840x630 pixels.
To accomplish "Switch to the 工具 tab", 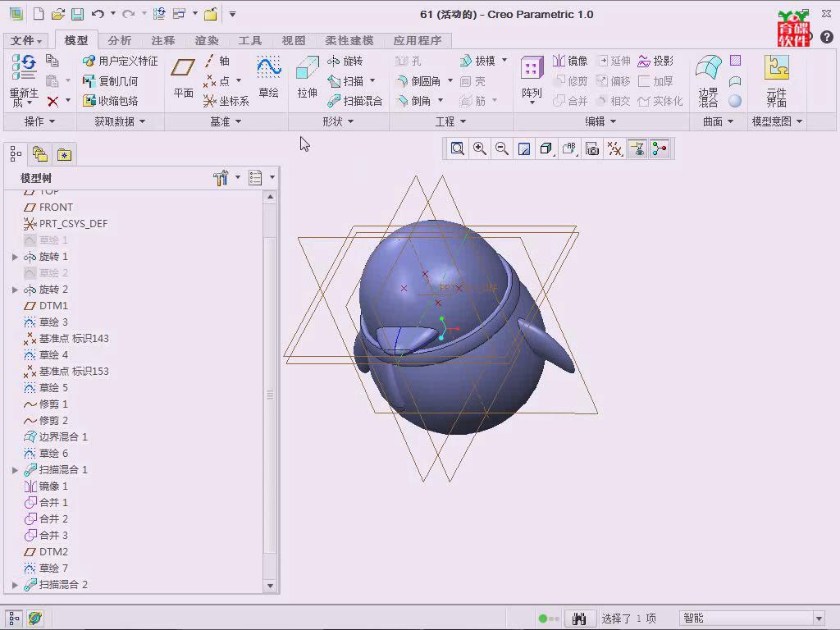I will [x=249, y=40].
